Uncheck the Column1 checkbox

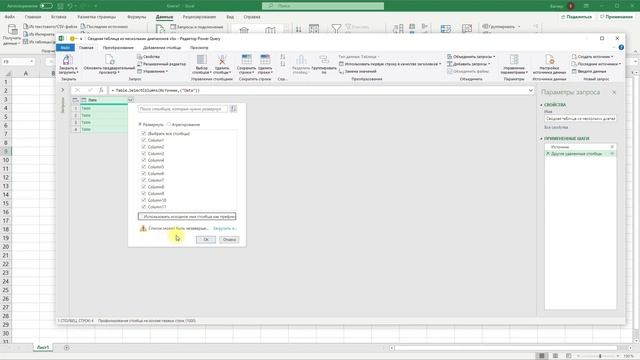143,140
